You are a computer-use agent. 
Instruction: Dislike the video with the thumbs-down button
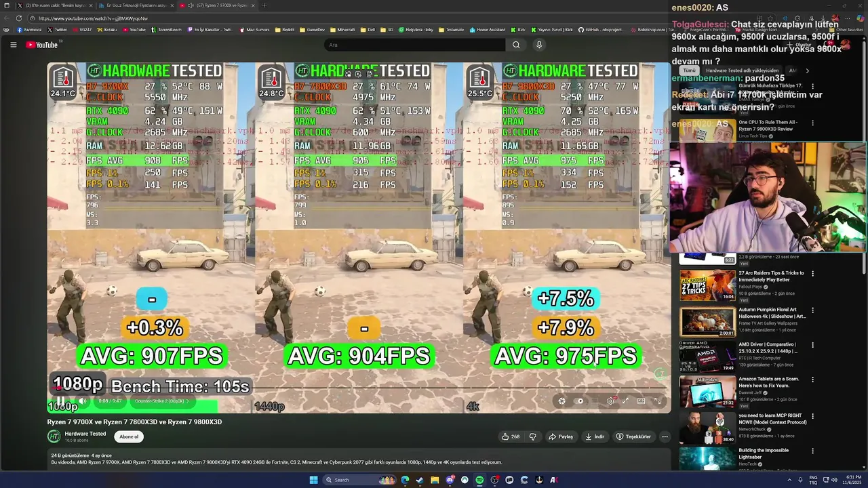coord(532,436)
